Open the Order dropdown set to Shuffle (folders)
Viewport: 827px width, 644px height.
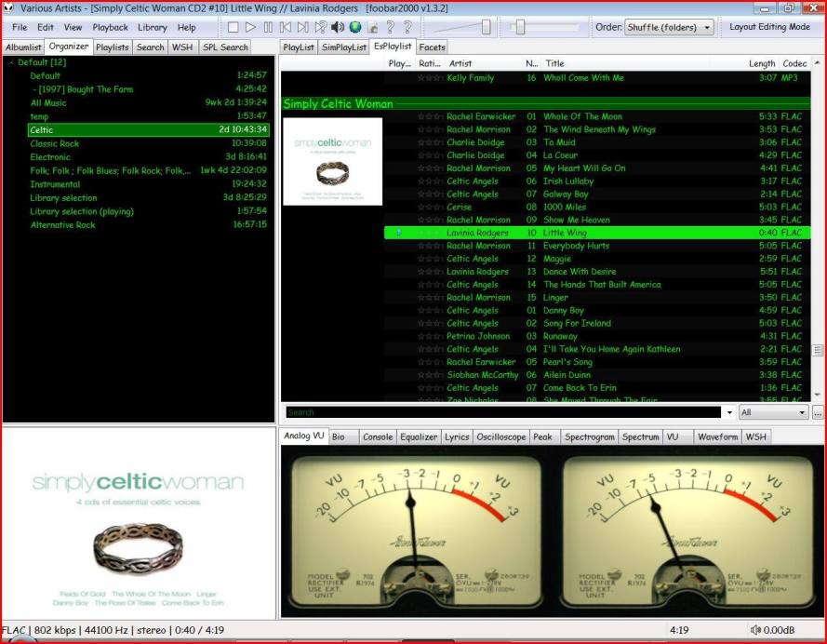pos(669,28)
